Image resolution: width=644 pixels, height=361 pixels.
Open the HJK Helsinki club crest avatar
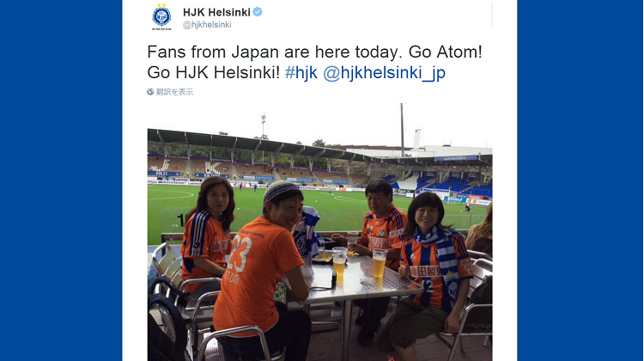(x=161, y=17)
